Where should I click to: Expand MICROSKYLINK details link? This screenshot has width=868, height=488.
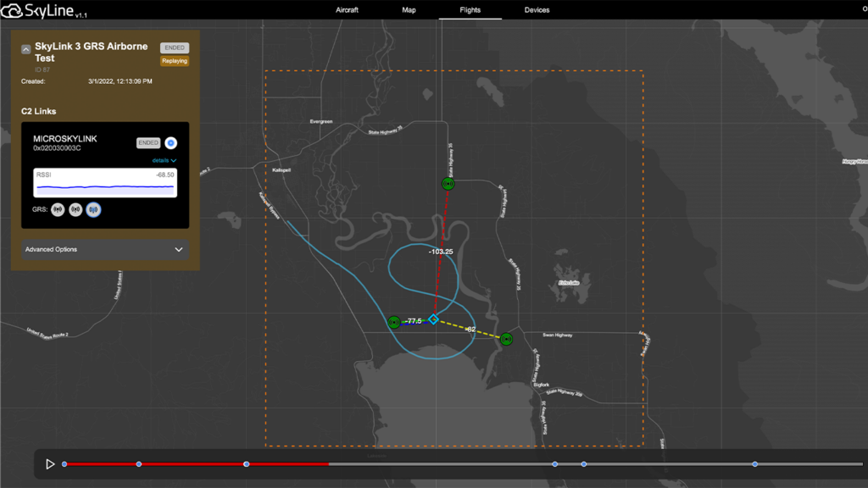164,160
